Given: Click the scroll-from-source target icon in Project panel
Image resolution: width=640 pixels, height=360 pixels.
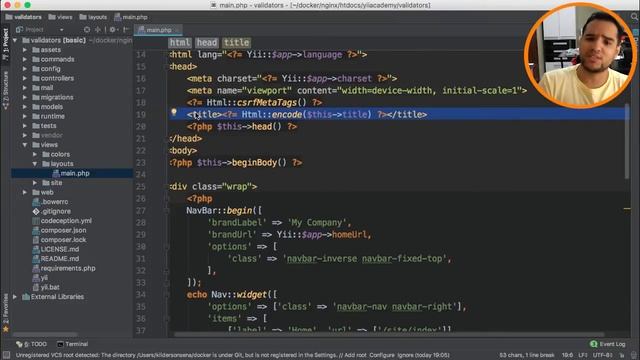Looking at the screenshot, I should 87,30.
